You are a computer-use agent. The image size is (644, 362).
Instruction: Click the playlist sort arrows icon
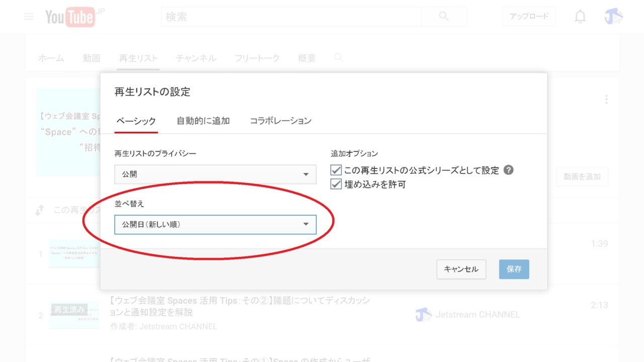(40, 210)
